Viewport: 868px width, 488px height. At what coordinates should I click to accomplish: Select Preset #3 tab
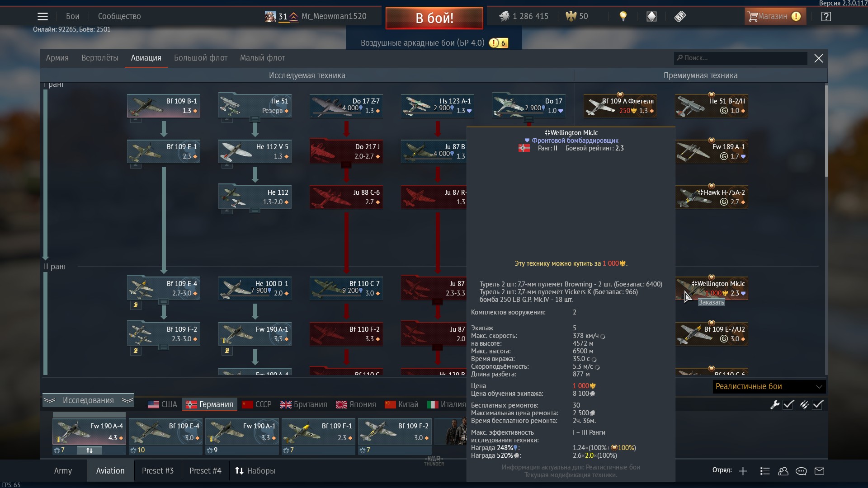click(158, 471)
